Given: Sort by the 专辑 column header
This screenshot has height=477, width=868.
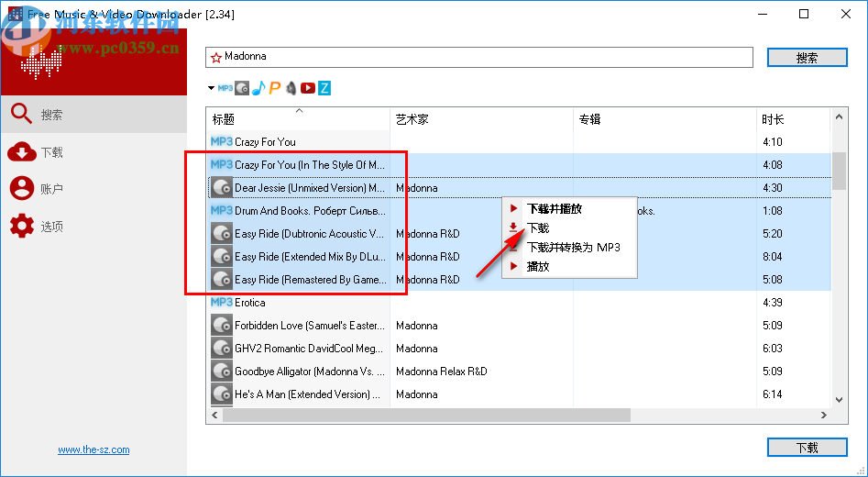Looking at the screenshot, I should pos(665,119).
